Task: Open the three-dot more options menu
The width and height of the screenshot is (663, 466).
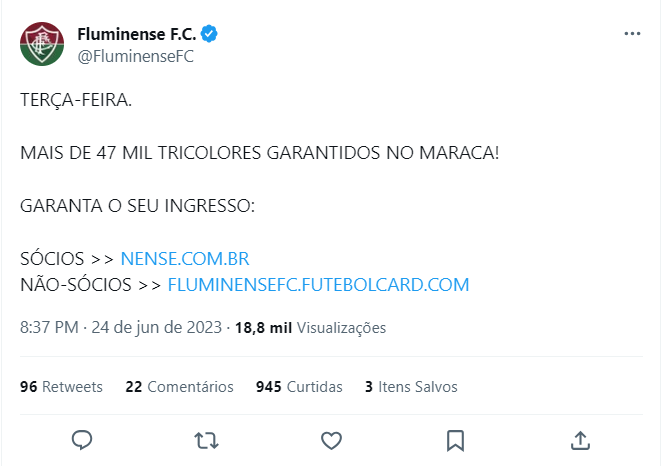Action: pos(632,33)
